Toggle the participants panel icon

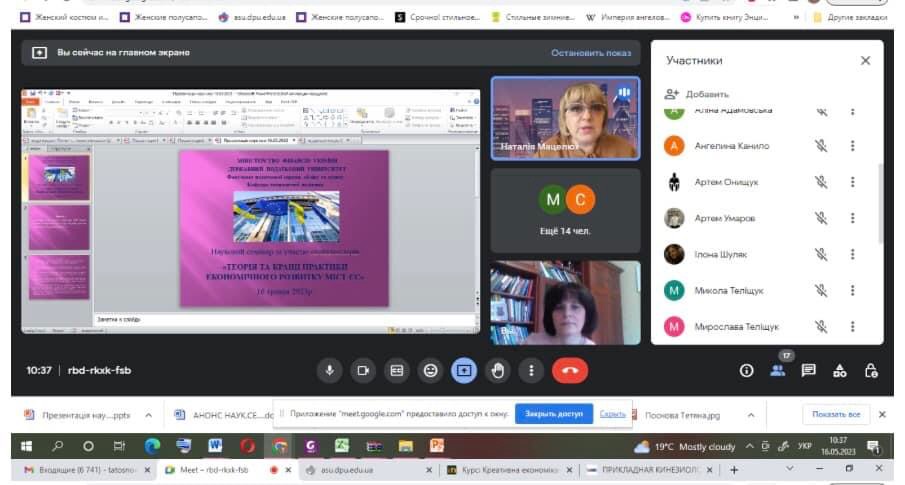tap(777, 371)
